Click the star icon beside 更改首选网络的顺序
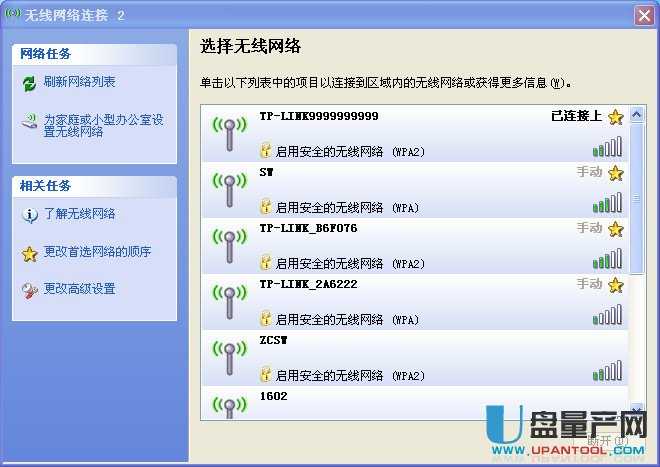 pyautogui.click(x=29, y=253)
